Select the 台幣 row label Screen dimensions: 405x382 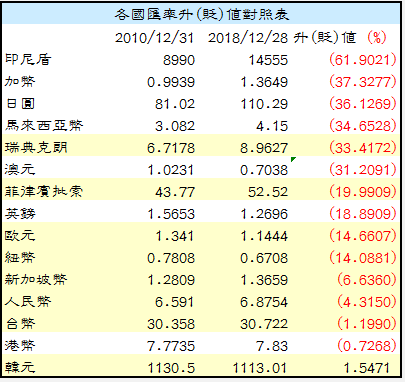20,323
